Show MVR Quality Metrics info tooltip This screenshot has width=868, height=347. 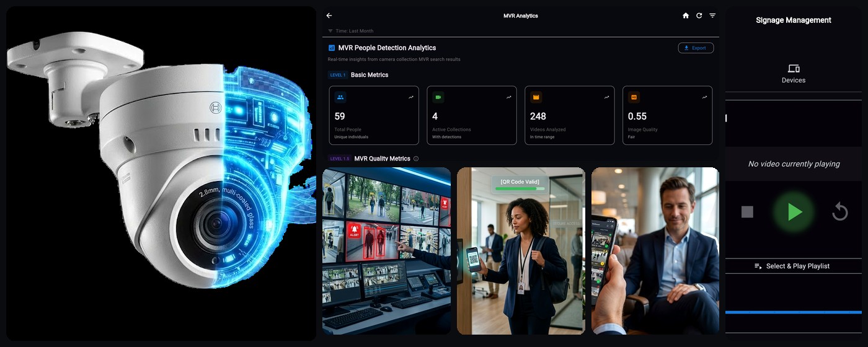coord(416,159)
